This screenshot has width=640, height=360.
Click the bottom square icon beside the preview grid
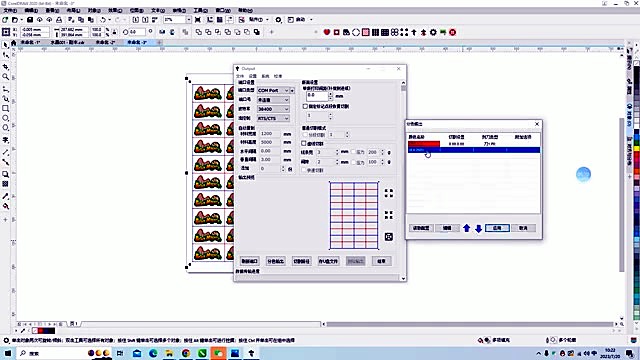click(389, 237)
